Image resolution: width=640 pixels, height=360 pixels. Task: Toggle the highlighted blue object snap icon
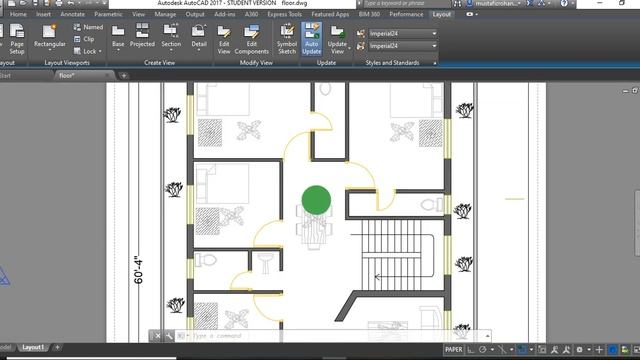521,349
